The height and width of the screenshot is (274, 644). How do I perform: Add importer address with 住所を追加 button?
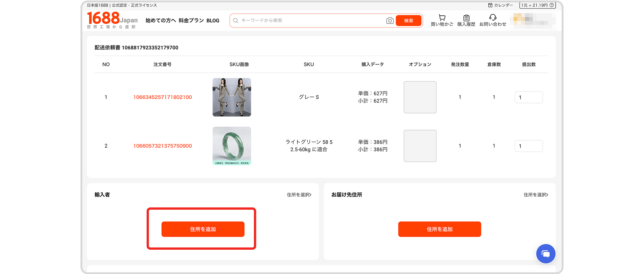point(203,229)
